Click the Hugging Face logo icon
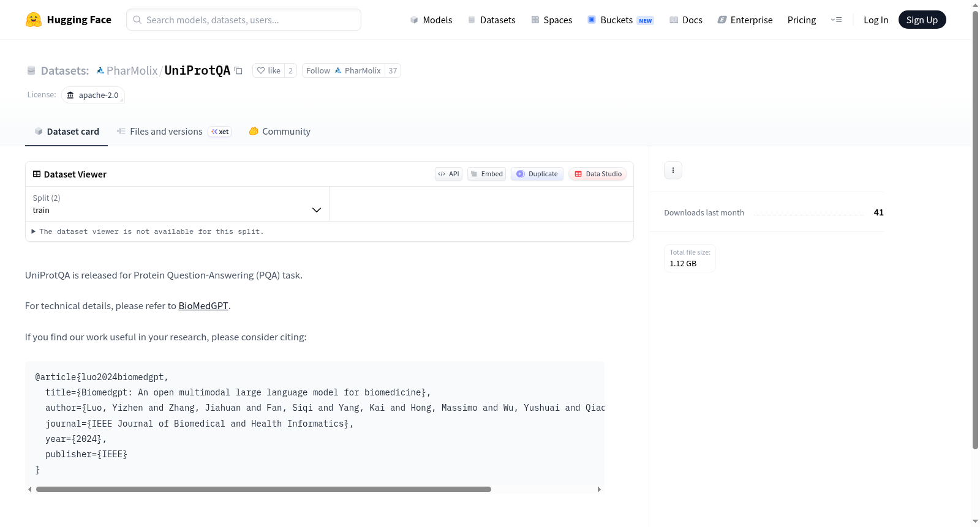 click(34, 20)
